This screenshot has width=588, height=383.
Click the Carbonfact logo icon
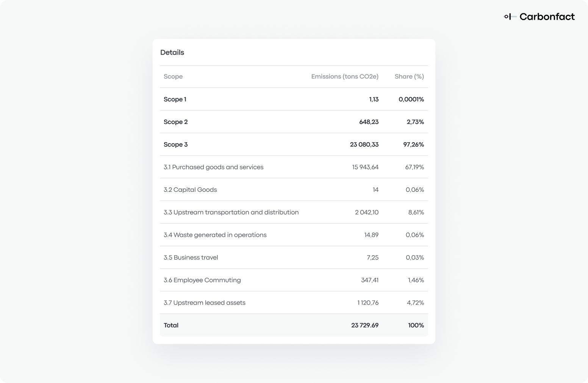[x=510, y=16]
